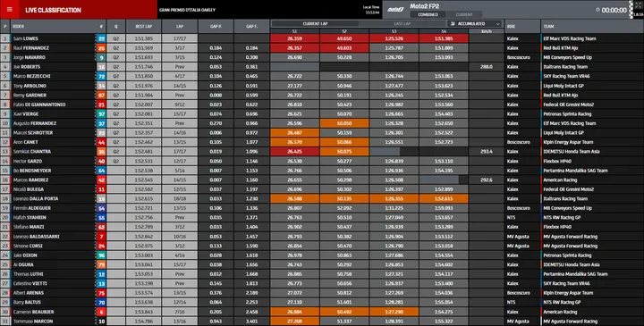
Task: Select rider Bo BENDSNEYDER
Action: coord(31,171)
